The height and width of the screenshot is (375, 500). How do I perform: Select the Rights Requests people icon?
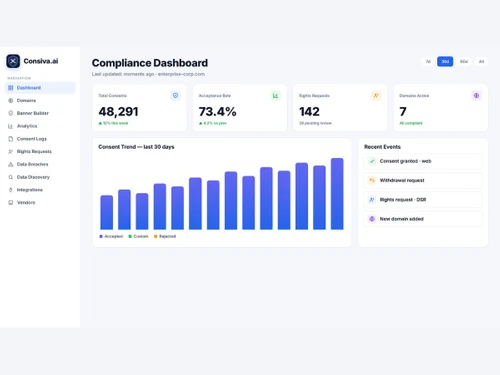click(x=10, y=151)
